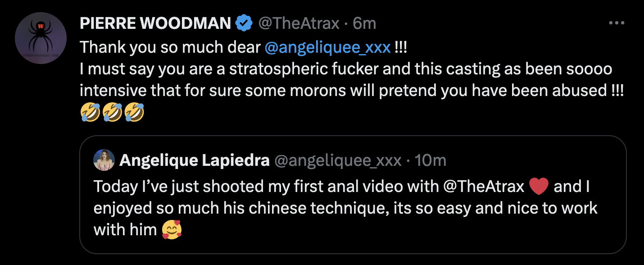Click the gray @TheAtrax handle in header
This screenshot has height=265, width=644.
pos(298,23)
